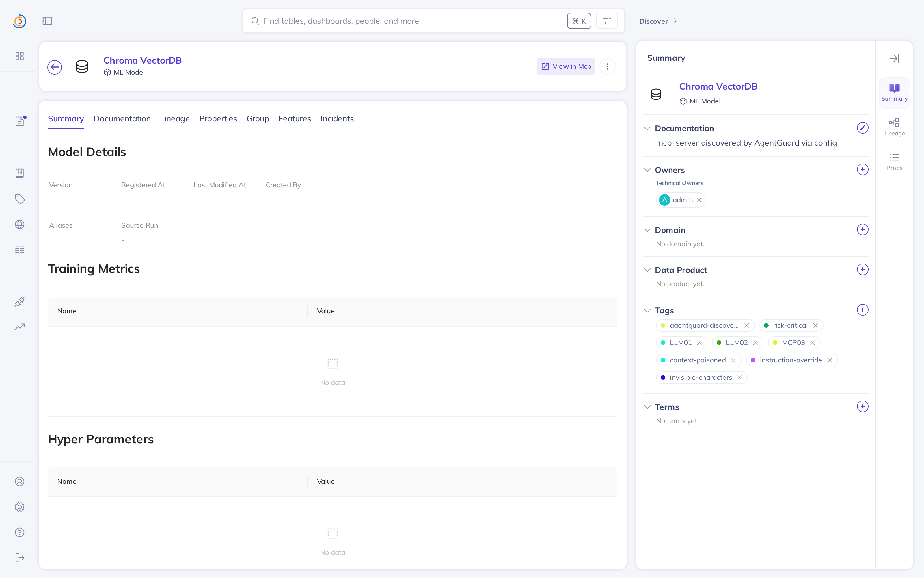Open the Group tab
This screenshot has height=578, width=924.
[258, 118]
